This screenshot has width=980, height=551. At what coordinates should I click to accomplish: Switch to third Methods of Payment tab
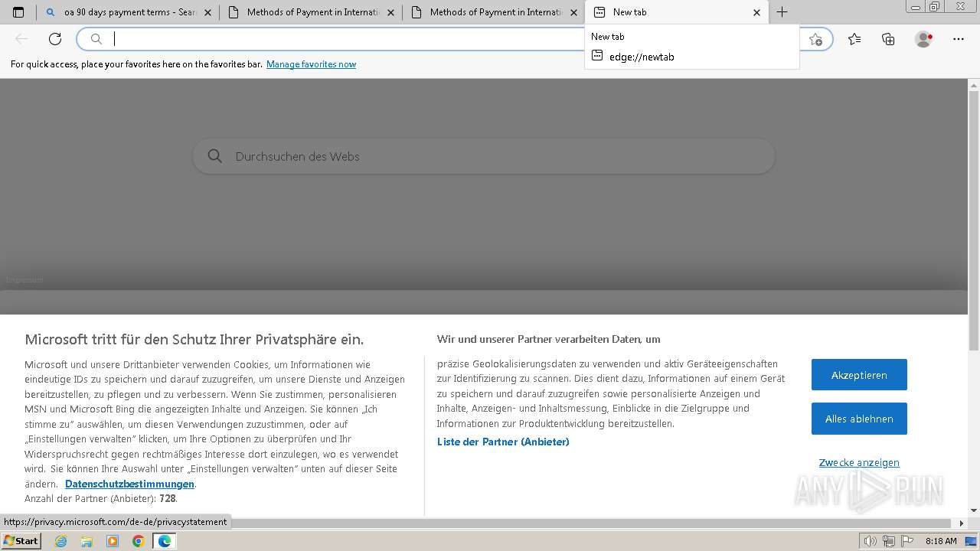pos(494,12)
